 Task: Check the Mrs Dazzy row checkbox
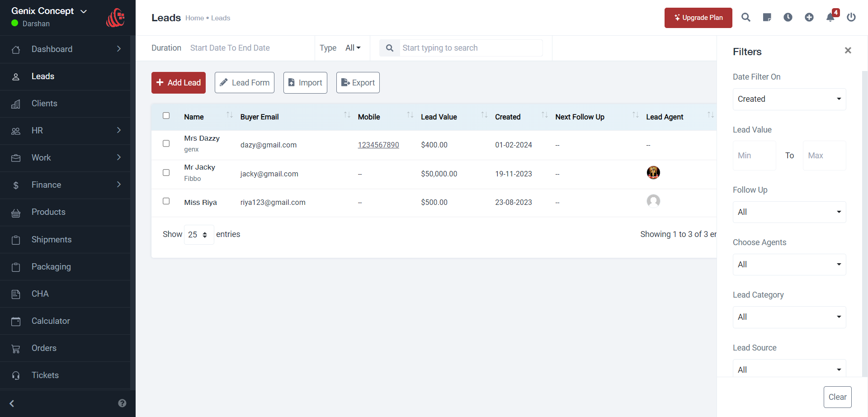click(166, 143)
